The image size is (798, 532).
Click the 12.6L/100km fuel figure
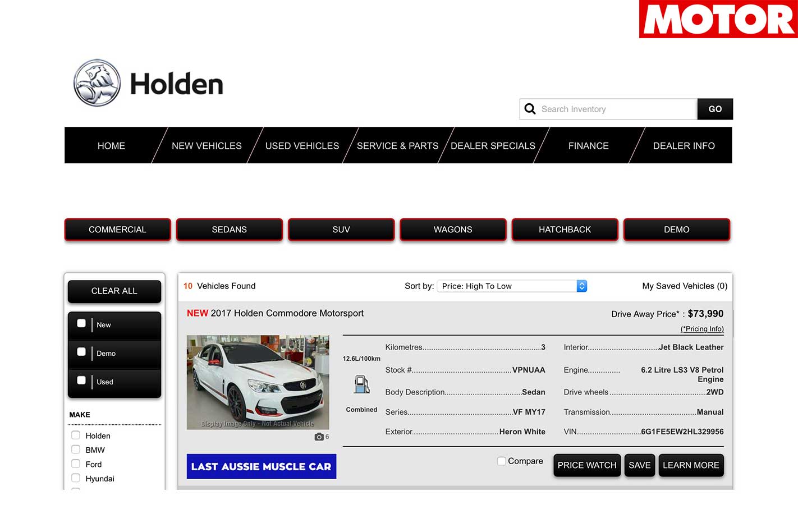click(361, 359)
